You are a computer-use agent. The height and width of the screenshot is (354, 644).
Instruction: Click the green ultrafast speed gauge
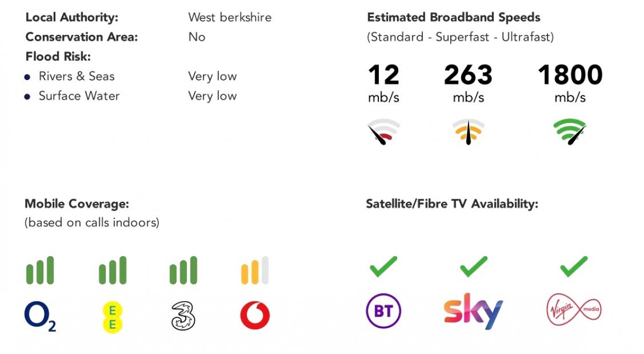click(x=569, y=132)
